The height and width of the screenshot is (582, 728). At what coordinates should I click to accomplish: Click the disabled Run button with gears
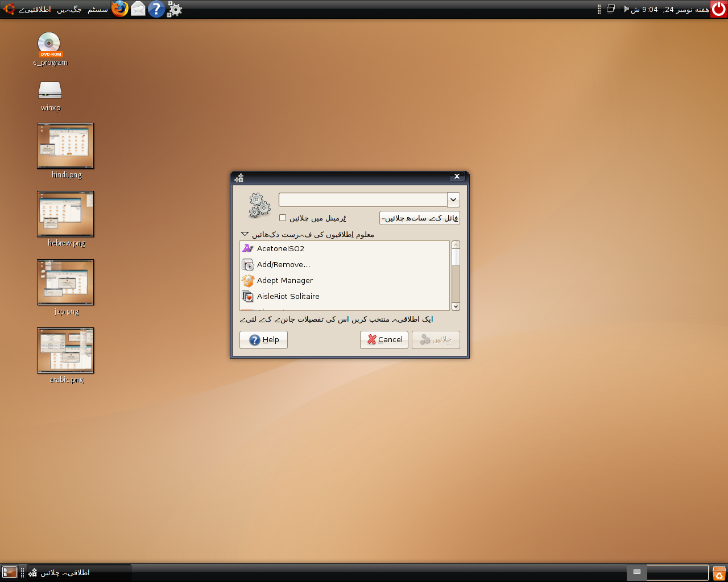436,339
